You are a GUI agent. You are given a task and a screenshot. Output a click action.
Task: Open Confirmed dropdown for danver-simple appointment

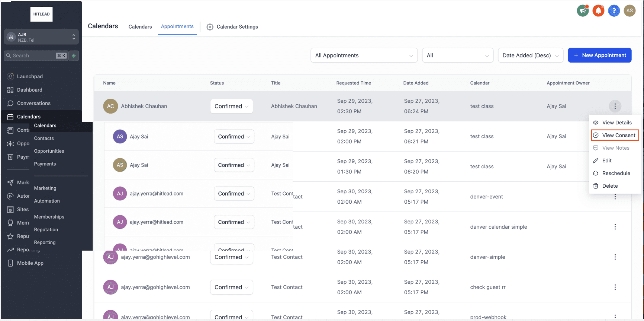pyautogui.click(x=231, y=257)
